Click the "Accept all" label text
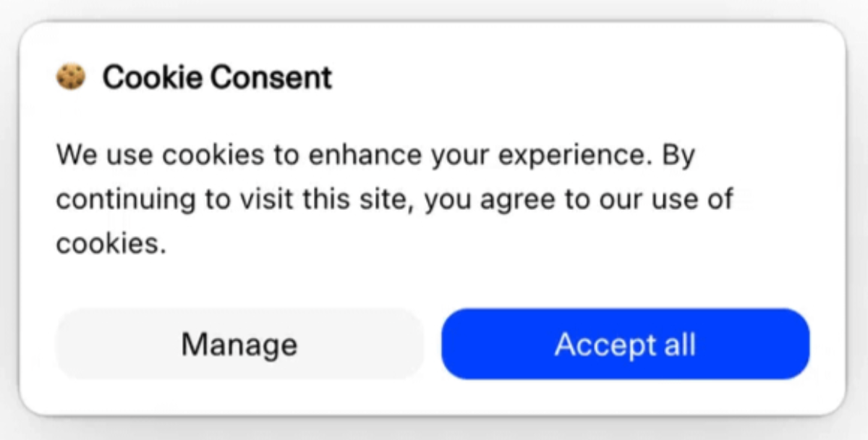The height and width of the screenshot is (440, 868). click(x=625, y=344)
